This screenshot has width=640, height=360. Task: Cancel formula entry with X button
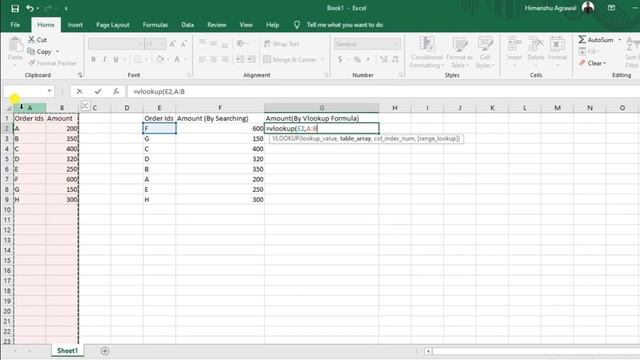(x=79, y=91)
